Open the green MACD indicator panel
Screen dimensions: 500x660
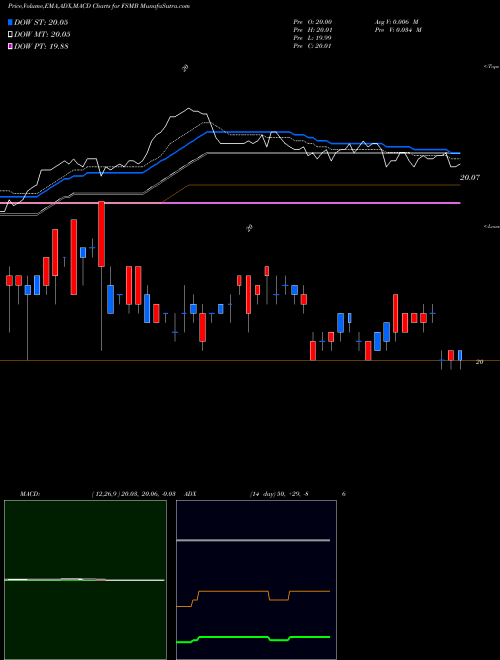coord(85,580)
